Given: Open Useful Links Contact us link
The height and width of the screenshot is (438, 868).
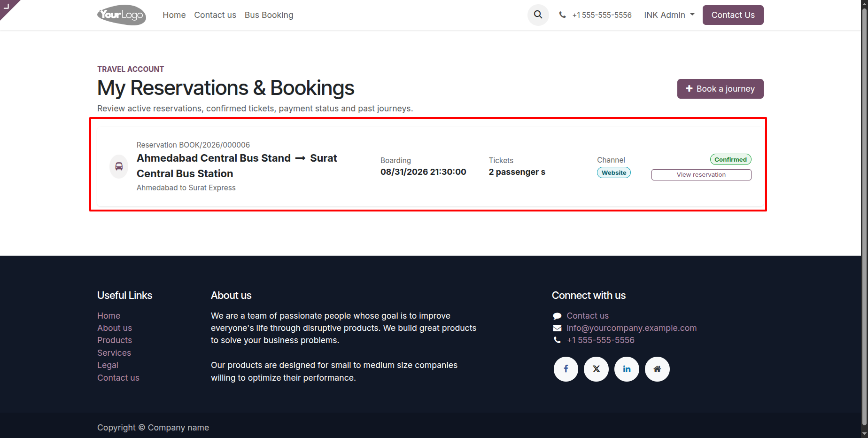Looking at the screenshot, I should (x=118, y=378).
